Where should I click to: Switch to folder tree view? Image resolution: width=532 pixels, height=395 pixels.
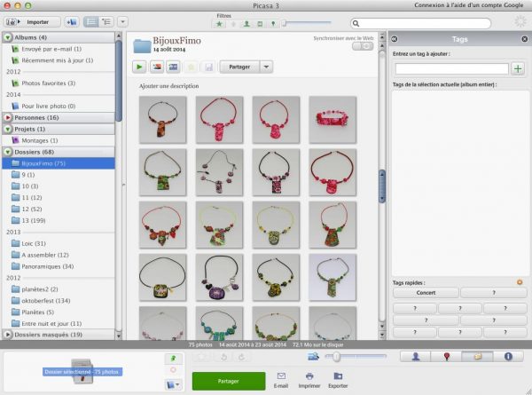(x=105, y=21)
